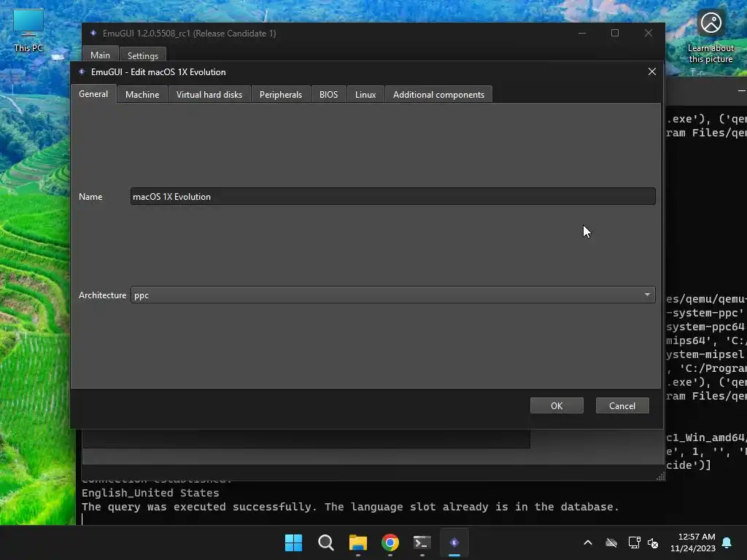Image resolution: width=747 pixels, height=560 pixels.
Task: Open Google Chrome from taskbar
Action: (x=390, y=542)
